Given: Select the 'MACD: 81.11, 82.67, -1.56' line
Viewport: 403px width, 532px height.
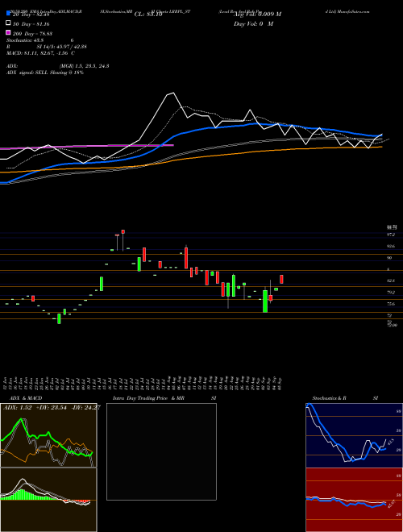Looking at the screenshot, I should [x=37, y=53].
